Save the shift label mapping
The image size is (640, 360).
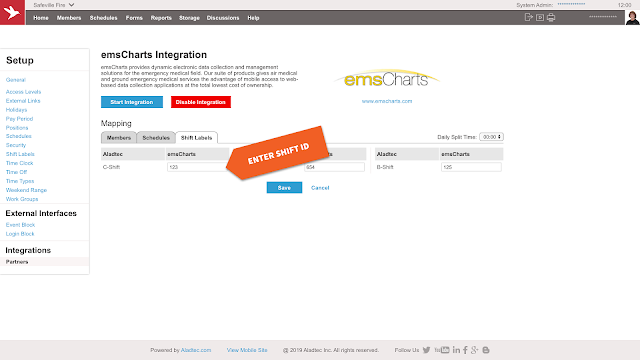284,188
